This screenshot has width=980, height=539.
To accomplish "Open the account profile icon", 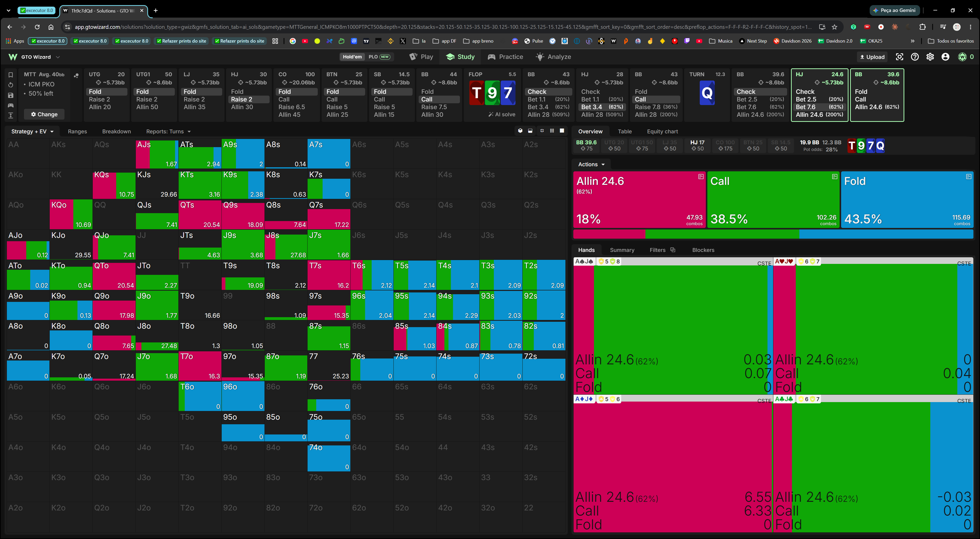I will [x=945, y=57].
